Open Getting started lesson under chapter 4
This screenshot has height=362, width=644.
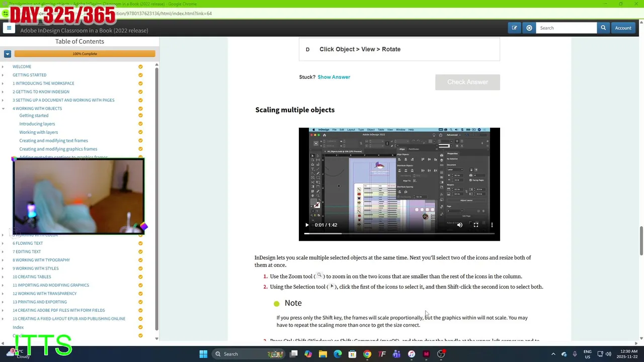tap(34, 116)
